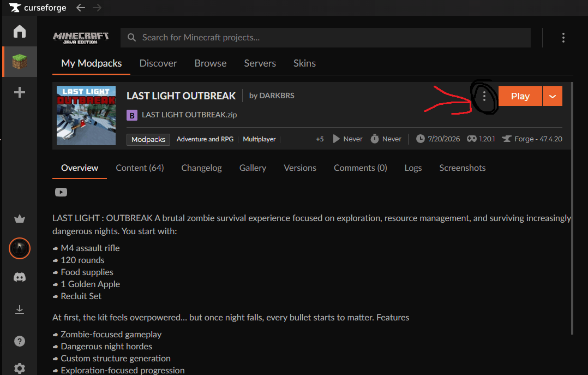Go forward with the right arrow
Viewport: 588px width, 375px height.
pyautogui.click(x=97, y=8)
